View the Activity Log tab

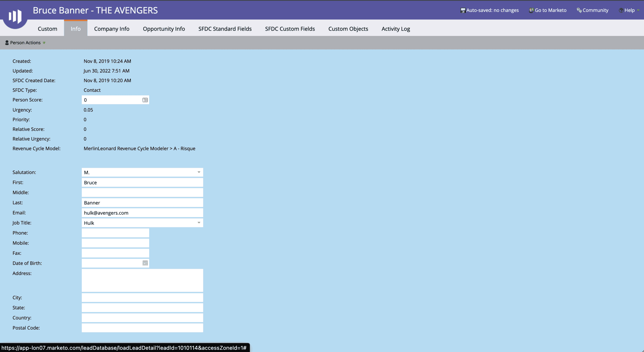pos(396,29)
